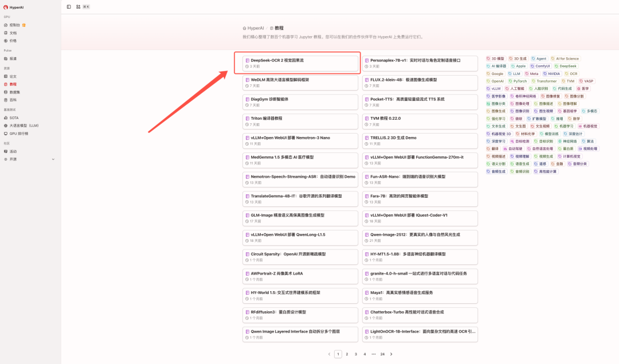Click the notebook icon on the WeDLM card
This screenshot has height=364, width=619.
247,80
